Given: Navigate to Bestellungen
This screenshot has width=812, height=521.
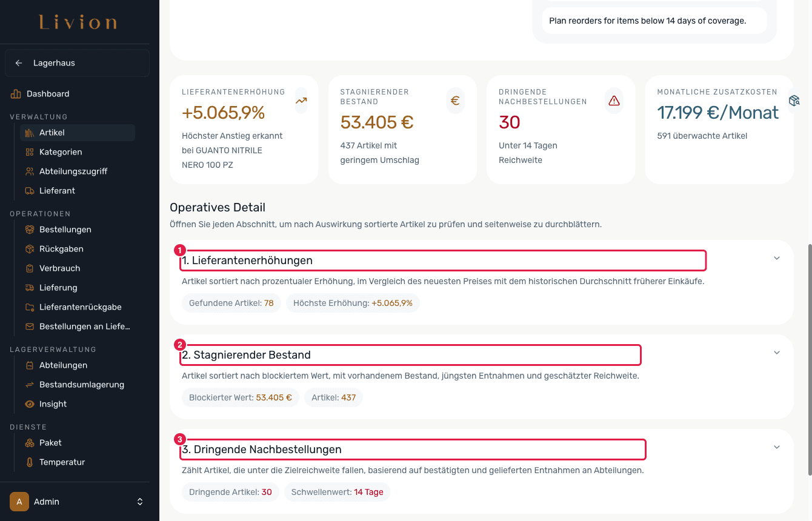Looking at the screenshot, I should tap(78, 230).
